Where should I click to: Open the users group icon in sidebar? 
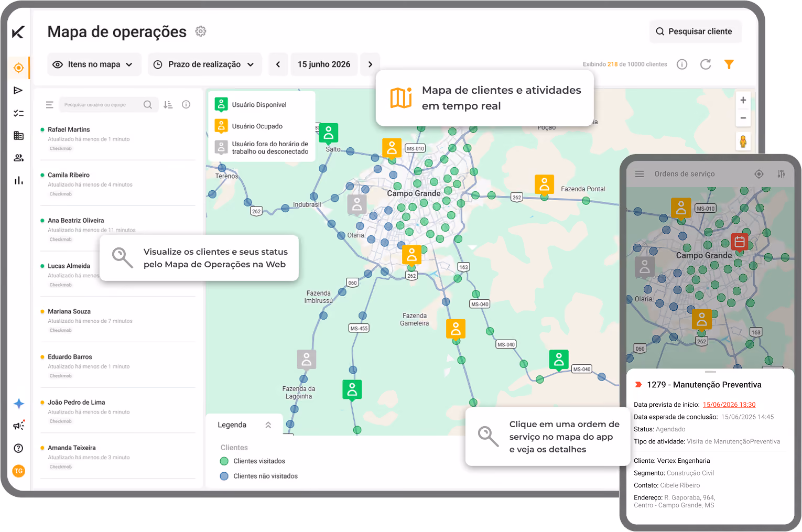point(18,158)
